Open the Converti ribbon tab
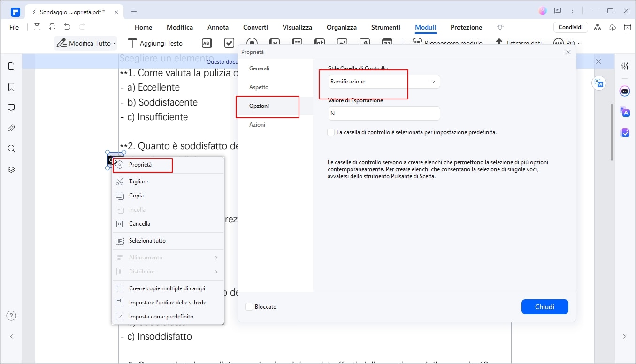Screen dimensions: 636x364 (x=255, y=27)
